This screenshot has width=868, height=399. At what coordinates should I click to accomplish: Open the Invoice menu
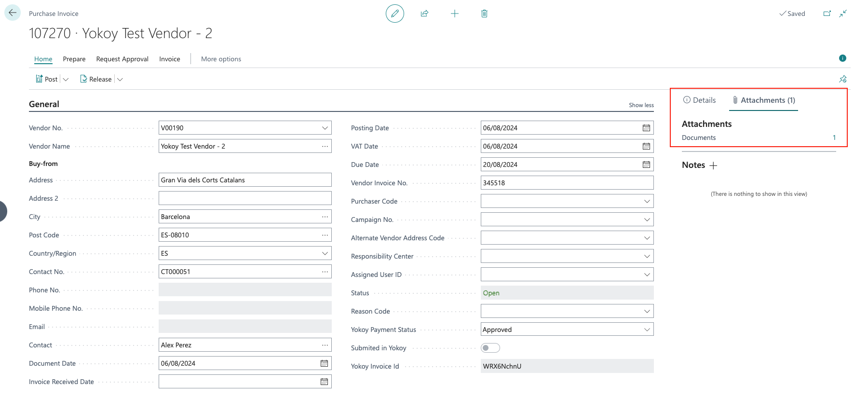pyautogui.click(x=170, y=59)
